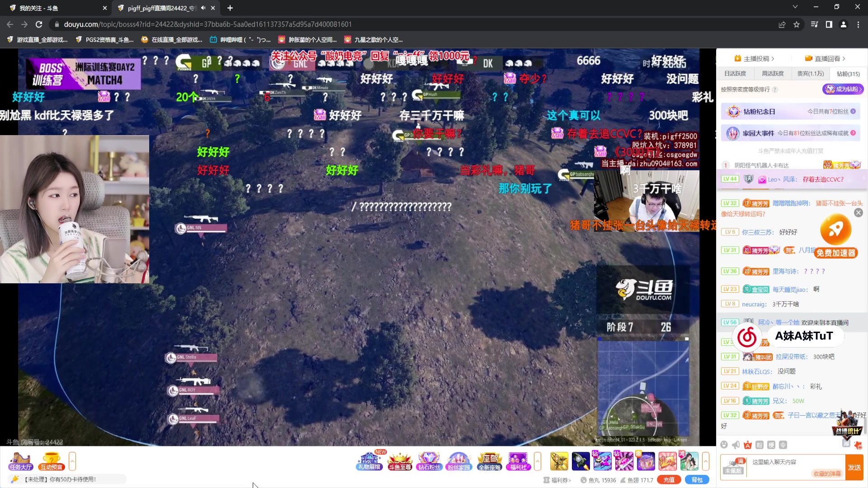
Task: Open the 哔哩哔哩 bookmark
Action: [x=241, y=40]
